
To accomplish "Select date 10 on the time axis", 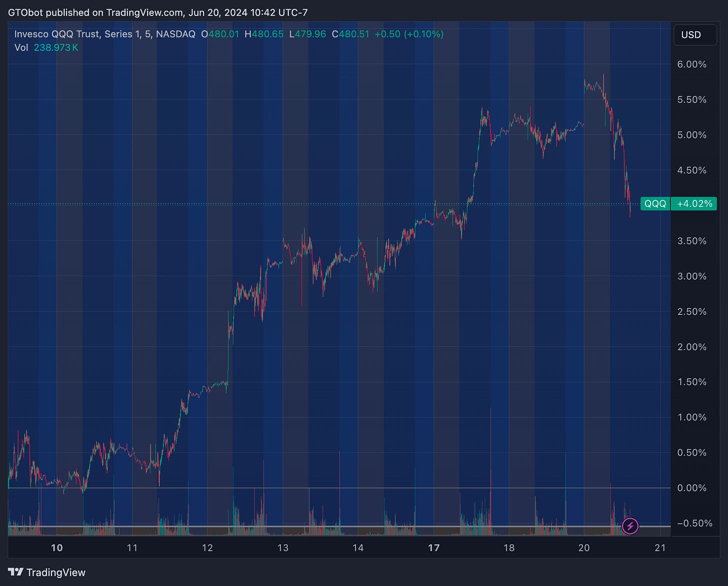I will [x=57, y=548].
